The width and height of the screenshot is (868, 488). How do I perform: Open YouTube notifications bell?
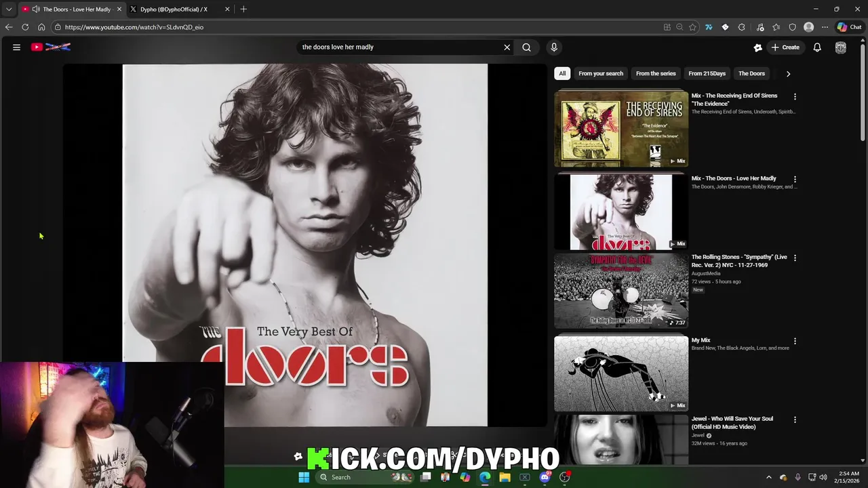point(817,47)
